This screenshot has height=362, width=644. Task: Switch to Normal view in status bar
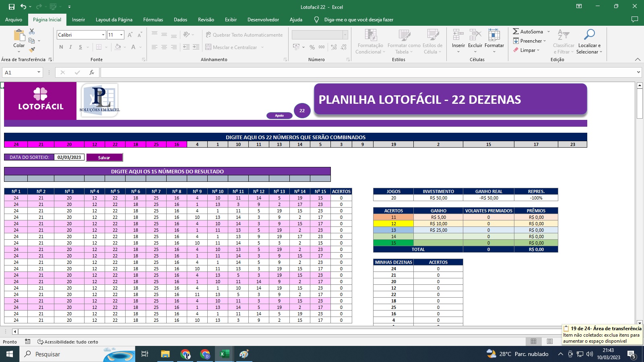[534, 341]
